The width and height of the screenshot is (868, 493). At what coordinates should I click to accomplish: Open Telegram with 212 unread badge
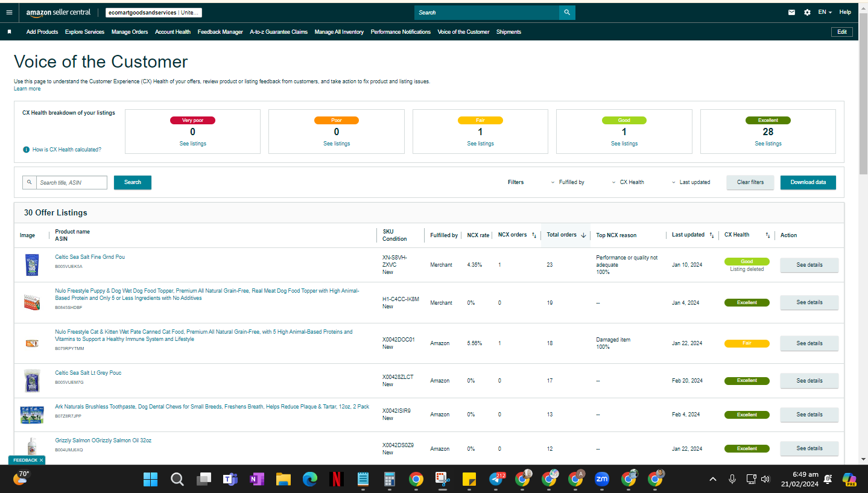point(496,479)
